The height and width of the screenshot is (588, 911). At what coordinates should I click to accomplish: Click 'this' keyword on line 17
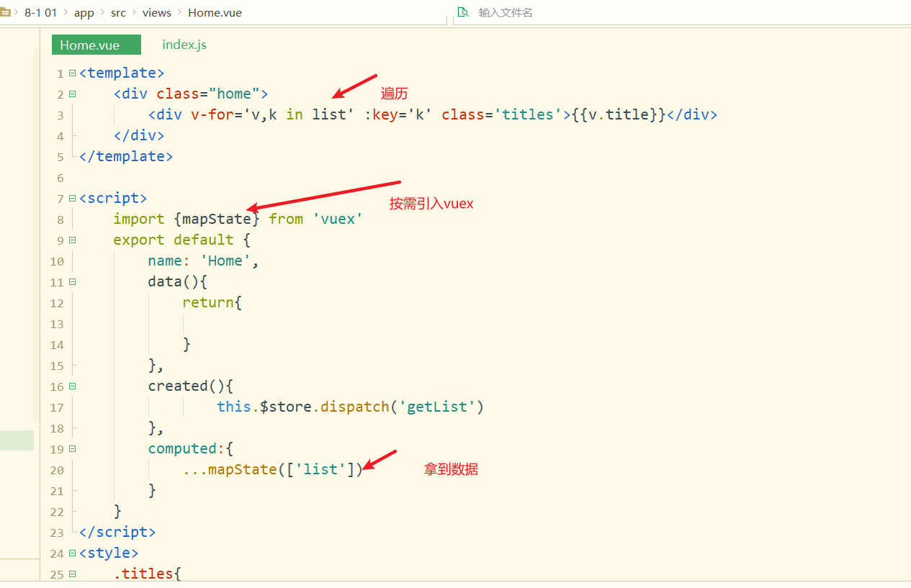(x=234, y=407)
